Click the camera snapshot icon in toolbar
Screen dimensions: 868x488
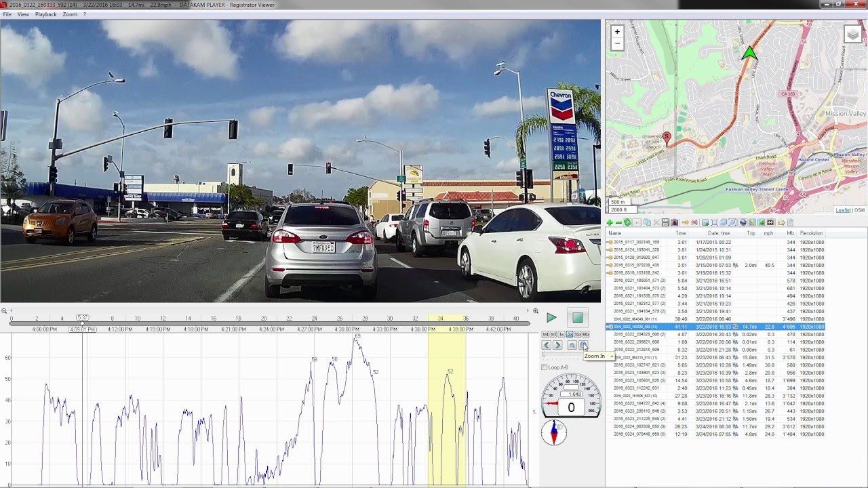(x=674, y=222)
